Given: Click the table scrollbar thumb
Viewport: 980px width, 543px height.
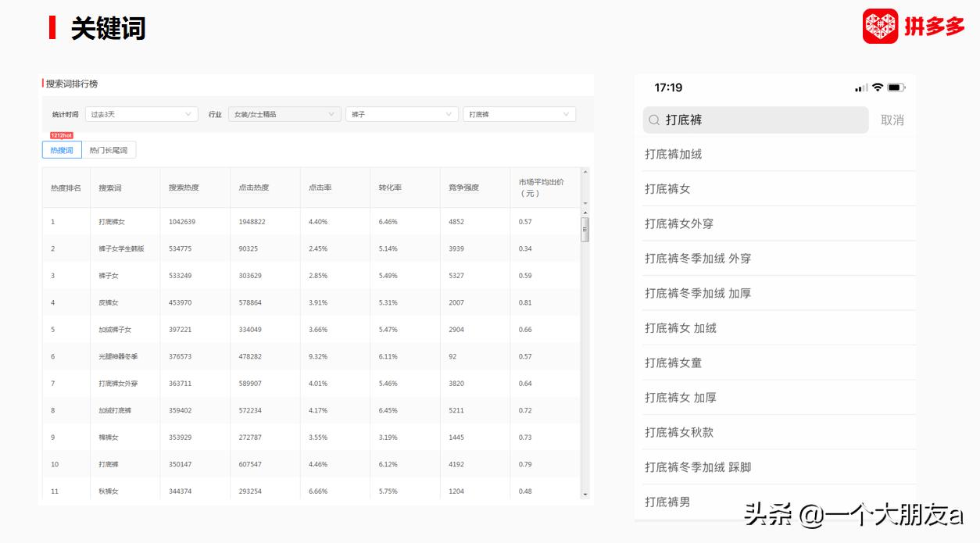Looking at the screenshot, I should 585,230.
